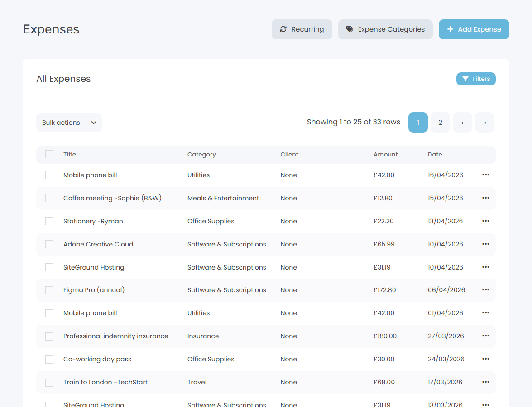Select checkbox for Stationery -Ryman

pyautogui.click(x=49, y=221)
